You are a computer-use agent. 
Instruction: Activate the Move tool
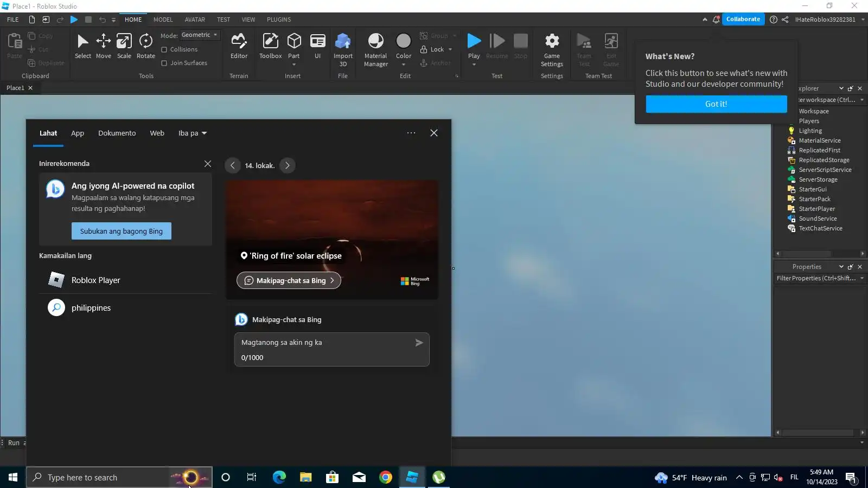[x=104, y=46]
